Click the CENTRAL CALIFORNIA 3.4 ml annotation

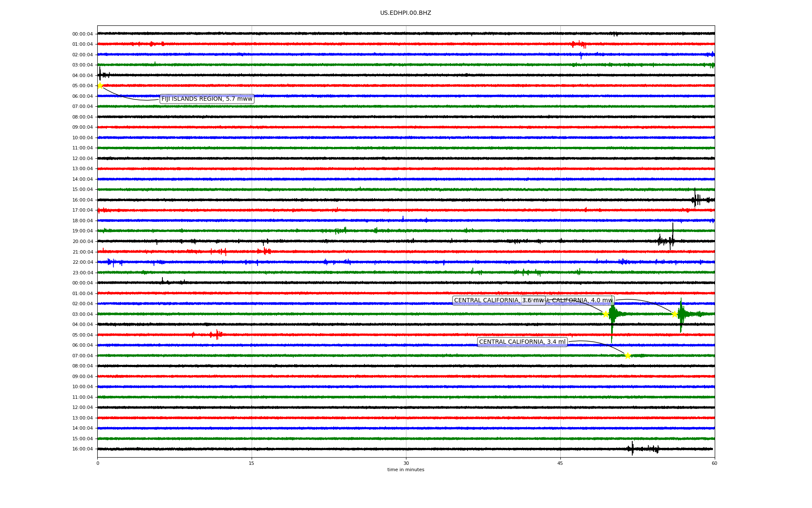coord(522,342)
